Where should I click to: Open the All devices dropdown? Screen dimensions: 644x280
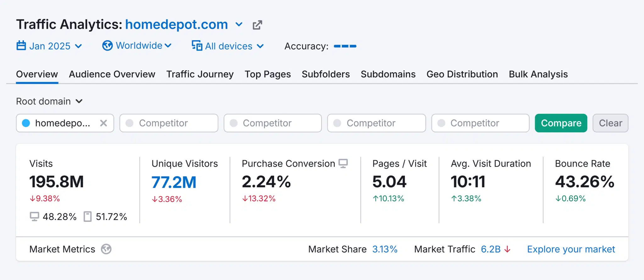228,46
